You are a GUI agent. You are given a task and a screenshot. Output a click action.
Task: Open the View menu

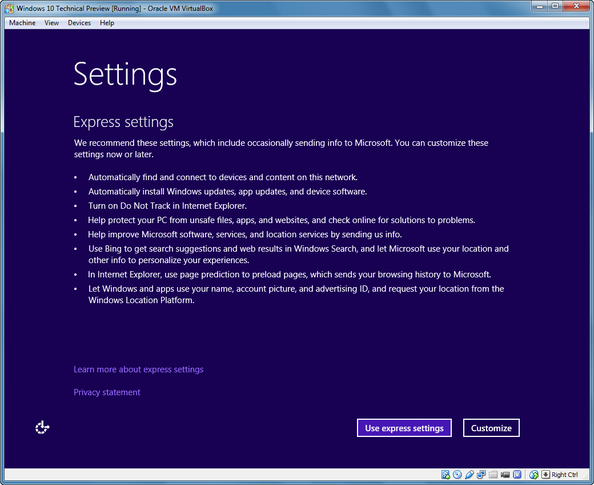(x=52, y=23)
